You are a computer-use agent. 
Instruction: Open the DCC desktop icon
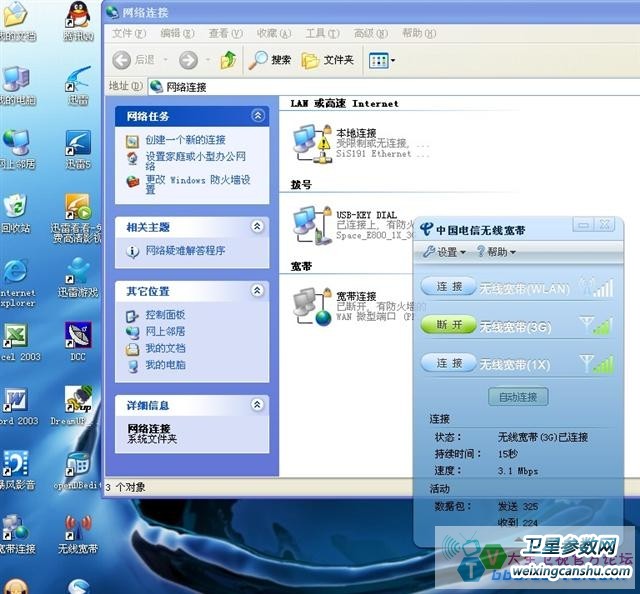[x=78, y=341]
